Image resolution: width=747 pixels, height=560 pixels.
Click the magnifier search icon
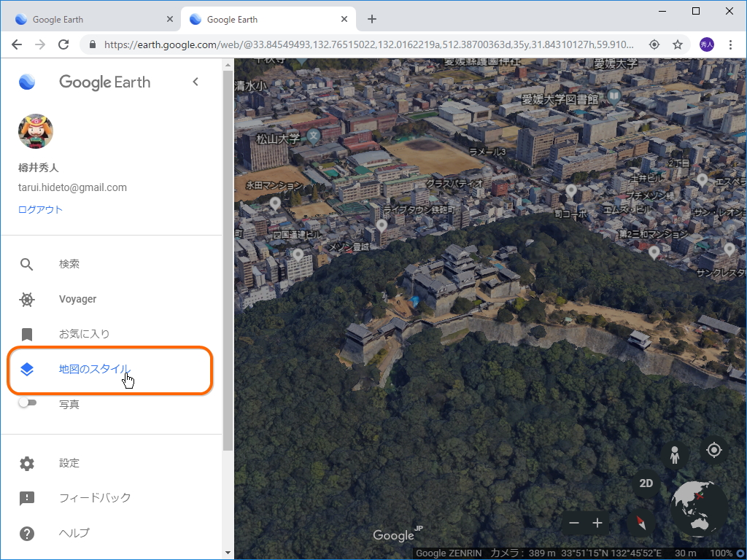coord(27,264)
